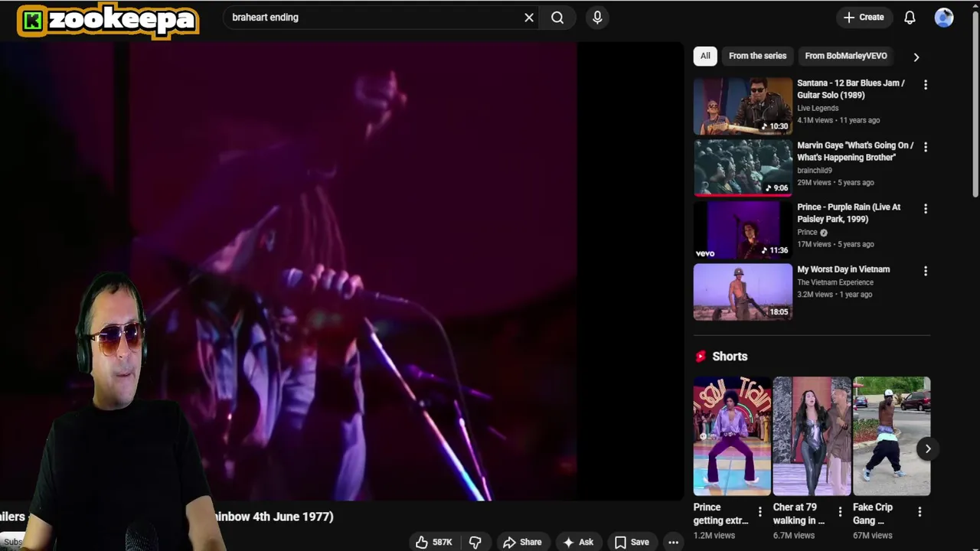The height and width of the screenshot is (551, 980).
Task: Open The Vietnam Experience channel name
Action: pyautogui.click(x=835, y=282)
